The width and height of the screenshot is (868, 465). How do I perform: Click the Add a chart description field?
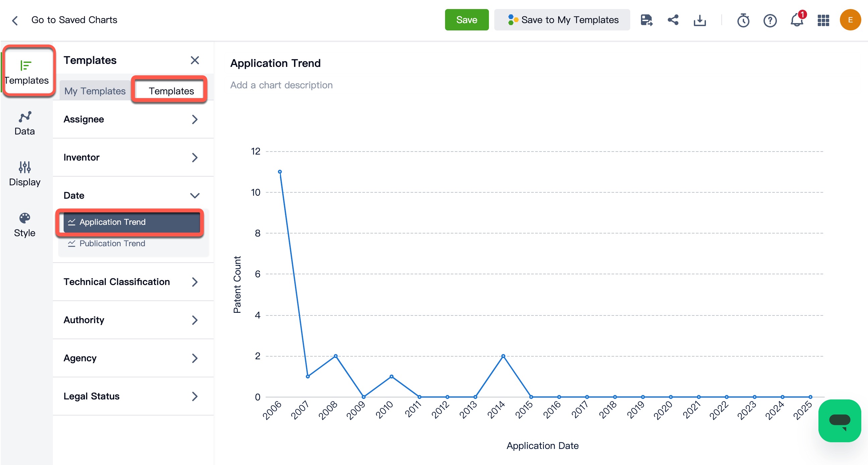click(281, 85)
